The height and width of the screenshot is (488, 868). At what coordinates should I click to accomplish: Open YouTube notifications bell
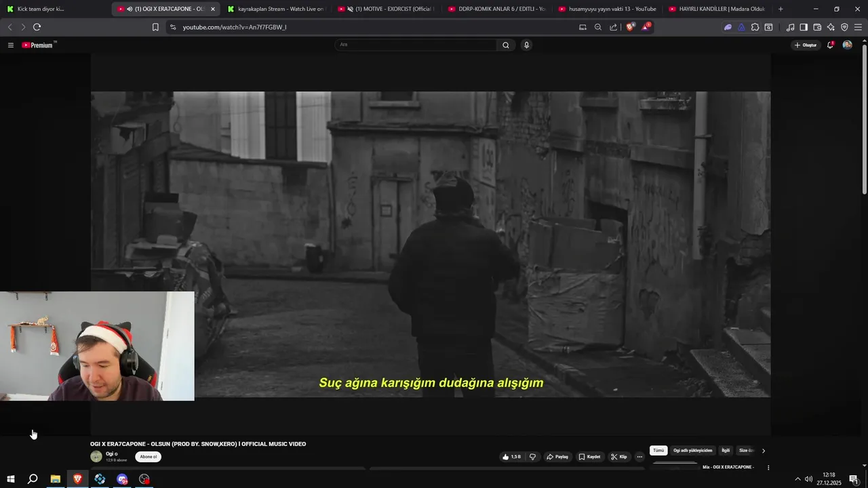click(x=830, y=45)
